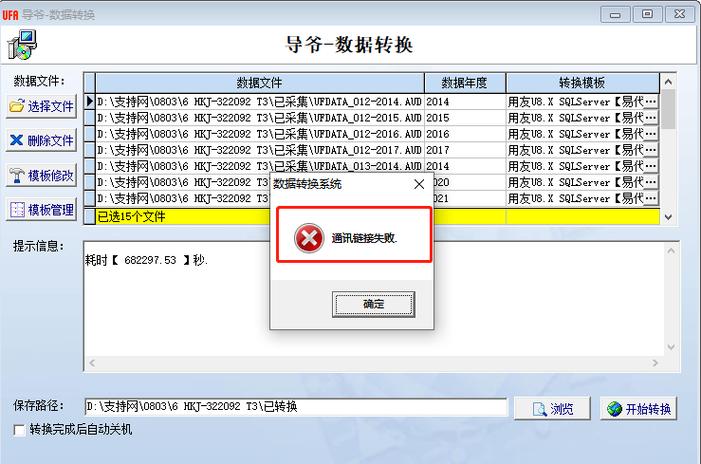Click the UFA logo in title bar
Screen dimensions: 701x464
[10, 15]
